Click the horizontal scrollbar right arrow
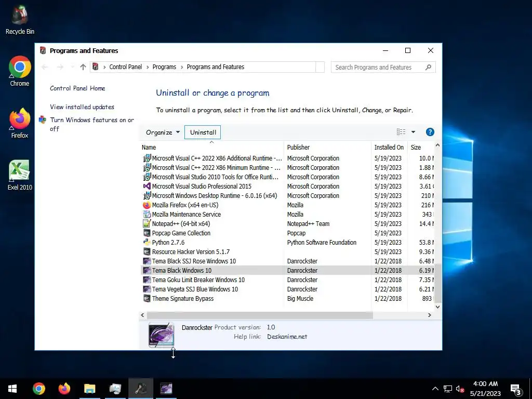Viewport: 532px width, 399px height. click(x=430, y=315)
